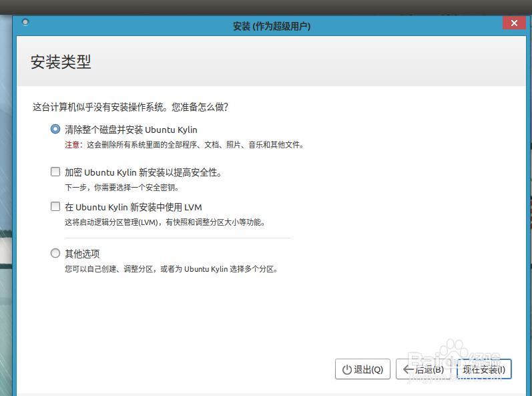Click the red 注意 warning text
532x396 pixels.
point(73,145)
